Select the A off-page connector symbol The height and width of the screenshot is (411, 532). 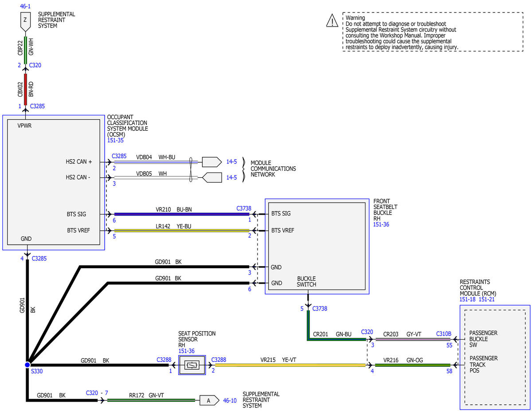209,400
